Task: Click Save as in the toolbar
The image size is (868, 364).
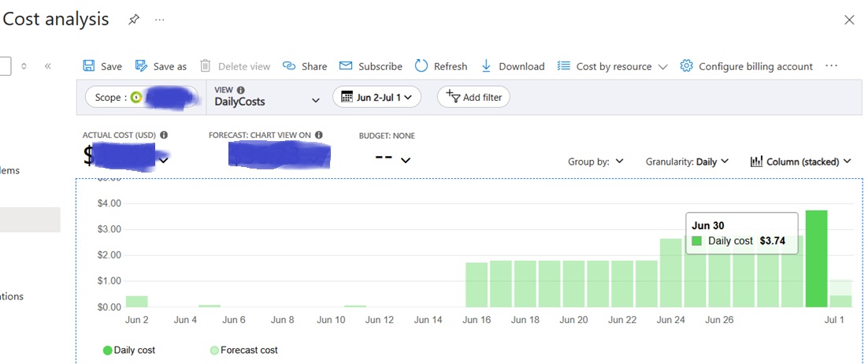Action: (x=161, y=66)
